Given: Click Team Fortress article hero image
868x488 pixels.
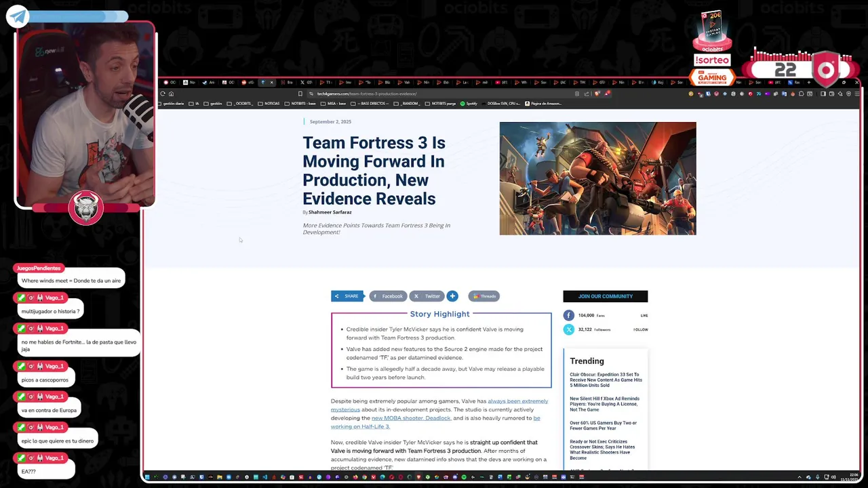Looking at the screenshot, I should (x=597, y=178).
